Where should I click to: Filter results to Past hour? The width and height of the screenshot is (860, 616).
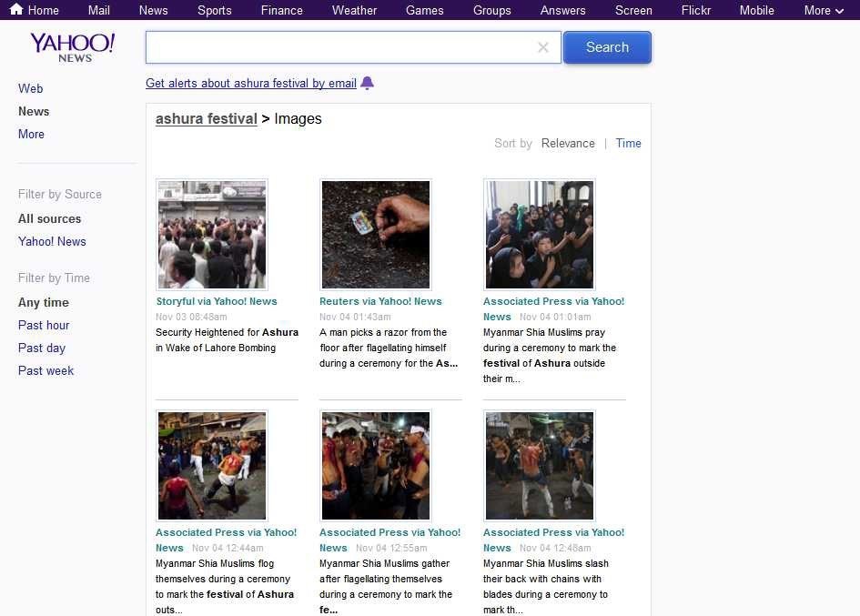tap(44, 325)
